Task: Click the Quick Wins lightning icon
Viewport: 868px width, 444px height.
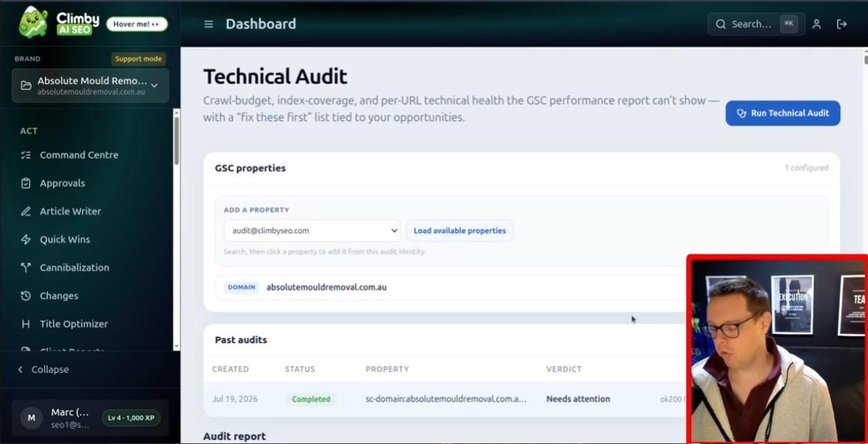Action: [x=26, y=239]
